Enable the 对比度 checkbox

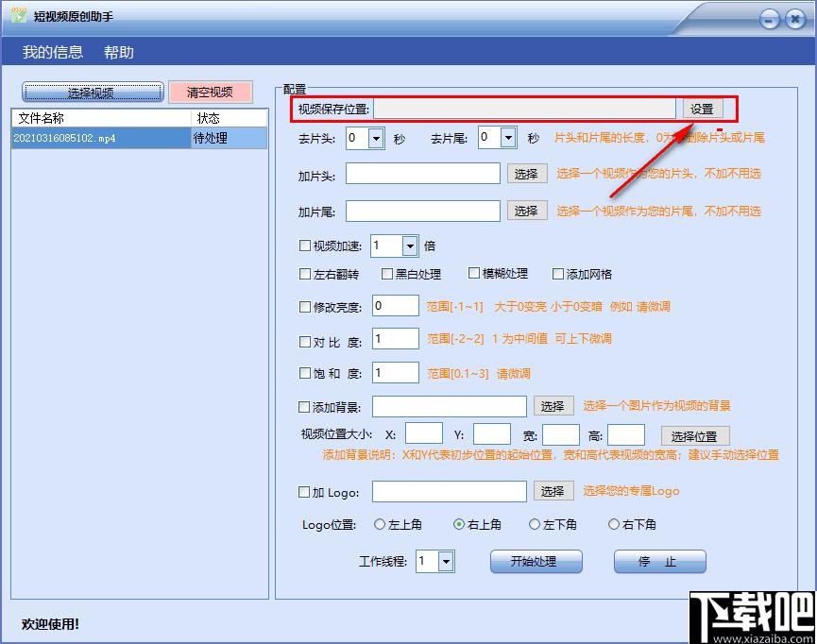[305, 342]
